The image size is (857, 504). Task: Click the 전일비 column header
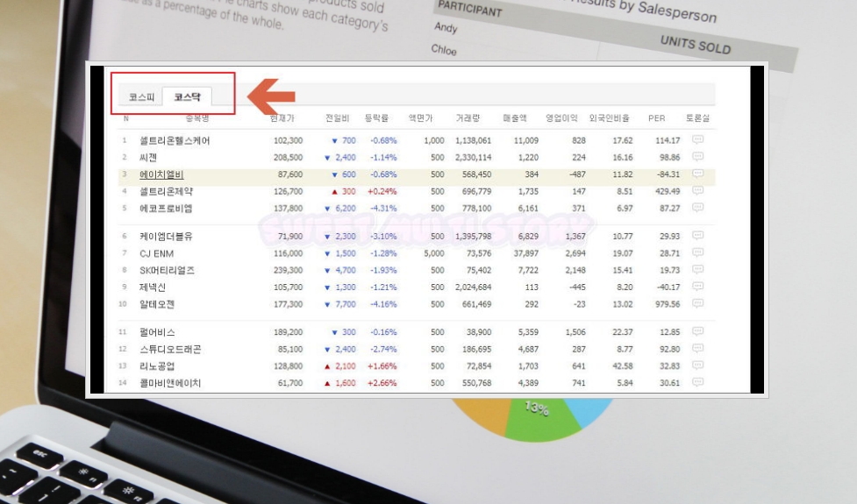(337, 118)
